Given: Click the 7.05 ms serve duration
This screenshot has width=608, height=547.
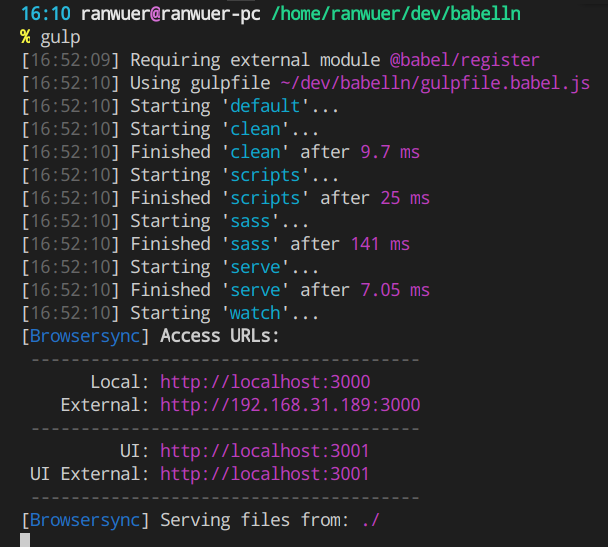Looking at the screenshot, I should pyautogui.click(x=395, y=290).
